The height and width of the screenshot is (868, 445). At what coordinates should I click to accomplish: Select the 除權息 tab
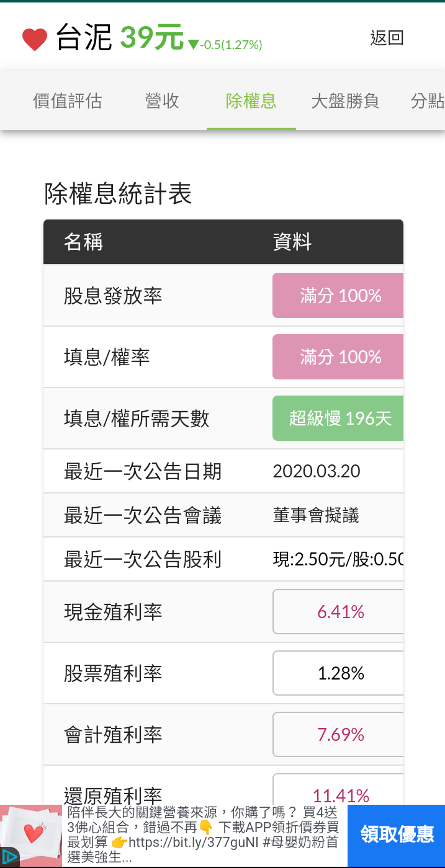251,100
